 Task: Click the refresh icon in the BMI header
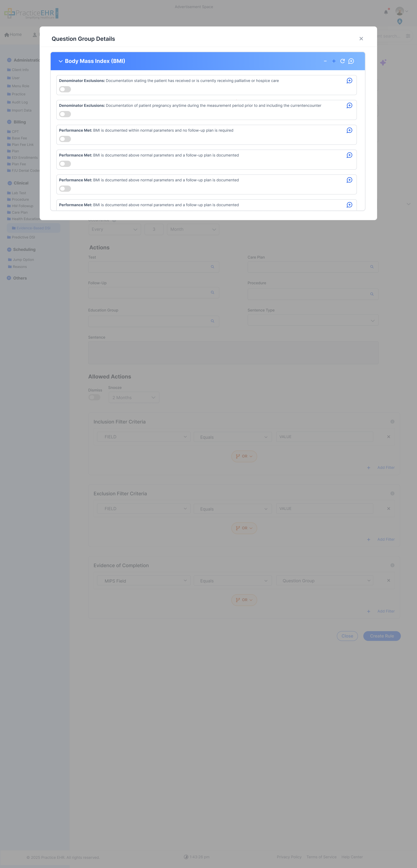click(342, 61)
